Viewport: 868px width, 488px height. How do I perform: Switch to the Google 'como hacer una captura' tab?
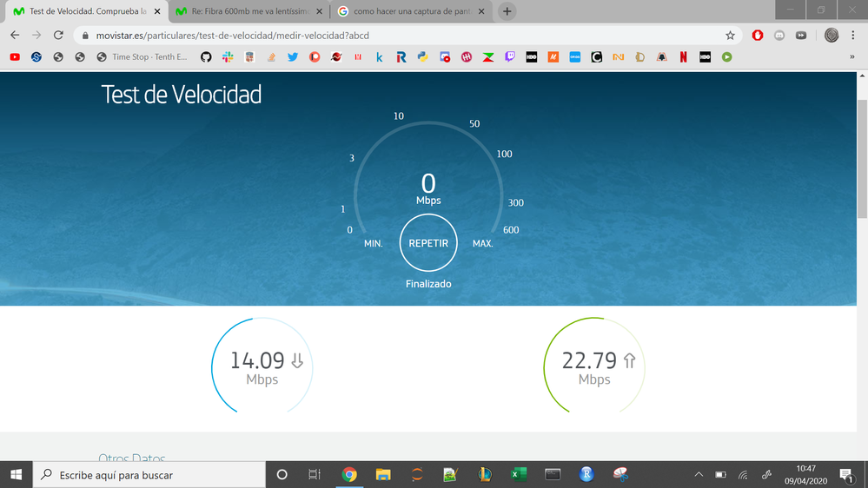[x=411, y=11]
